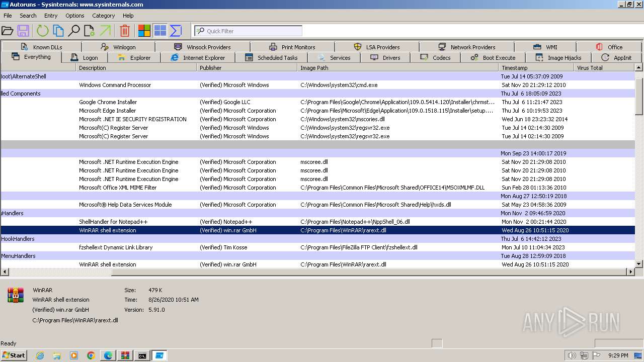This screenshot has height=362, width=644.
Task: Toggle the blue Hide Windows entries icon
Action: click(160, 31)
